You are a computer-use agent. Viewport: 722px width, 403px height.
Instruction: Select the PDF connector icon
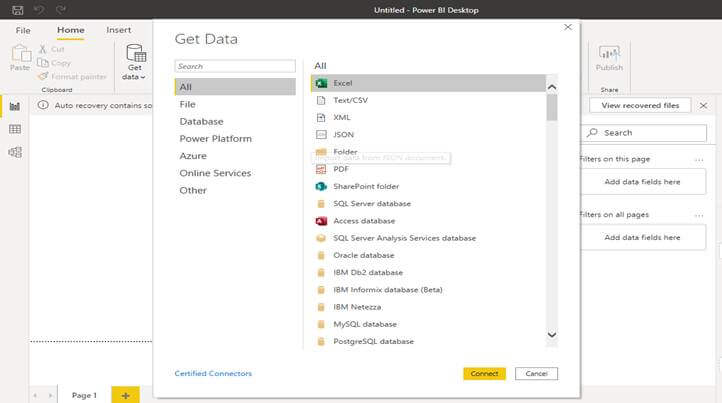pyautogui.click(x=321, y=169)
